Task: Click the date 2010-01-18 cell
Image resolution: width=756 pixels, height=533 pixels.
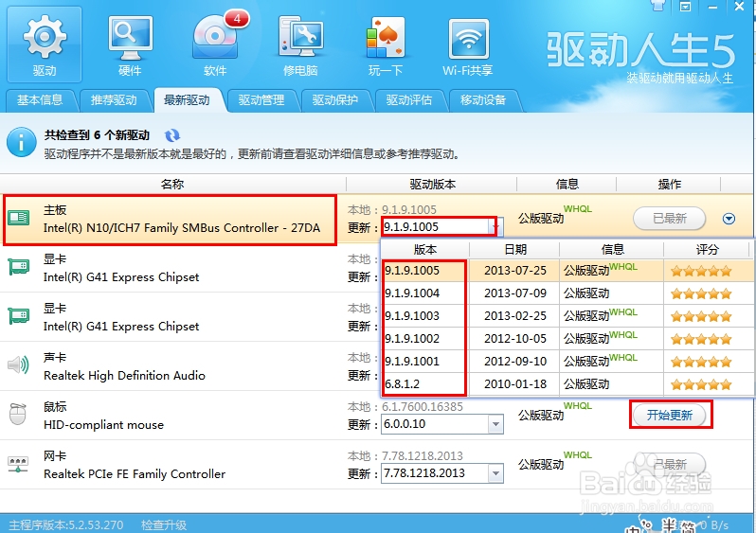Action: tap(515, 384)
